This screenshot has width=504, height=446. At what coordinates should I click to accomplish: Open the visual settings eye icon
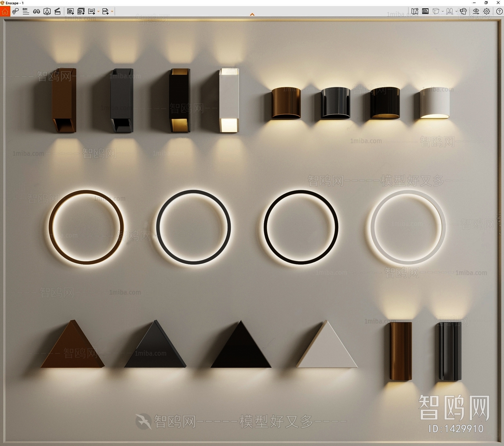pyautogui.click(x=476, y=12)
